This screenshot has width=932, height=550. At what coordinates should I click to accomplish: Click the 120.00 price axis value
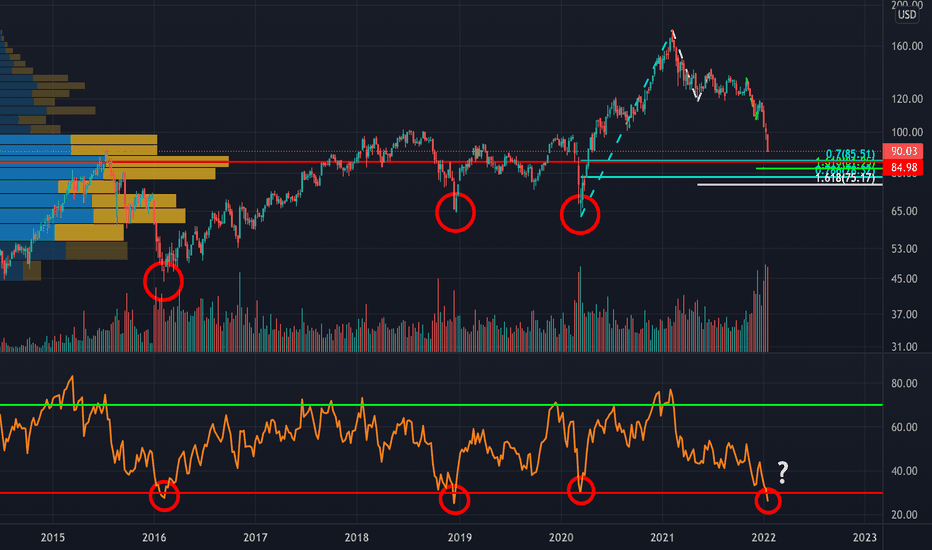(907, 99)
